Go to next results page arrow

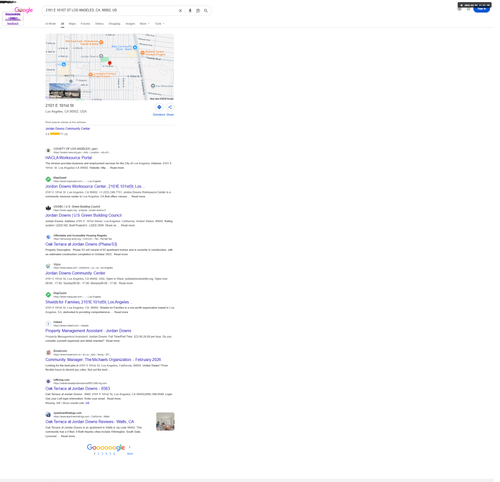point(130,447)
